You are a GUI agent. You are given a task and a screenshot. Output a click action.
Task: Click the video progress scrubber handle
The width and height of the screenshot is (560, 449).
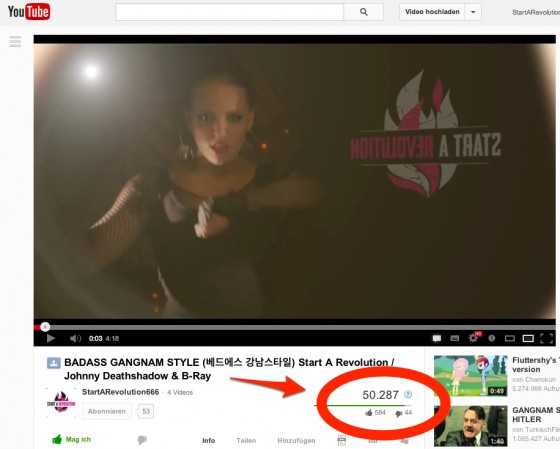(45, 327)
